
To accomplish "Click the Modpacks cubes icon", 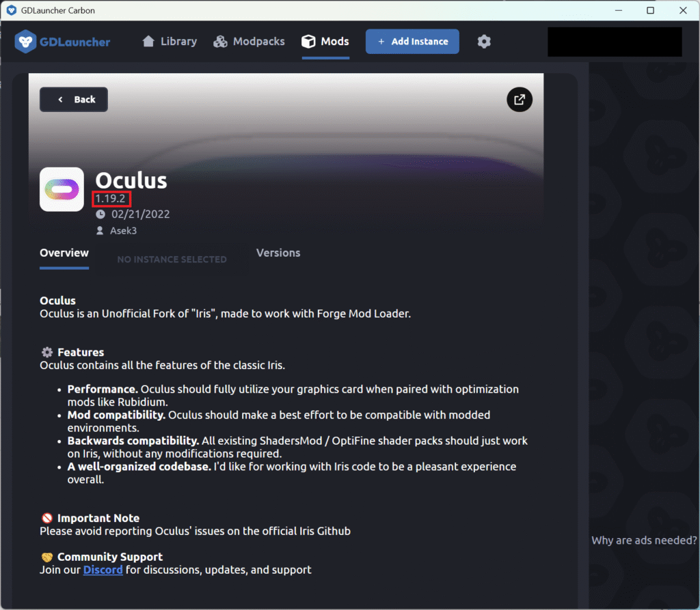I will (x=220, y=42).
